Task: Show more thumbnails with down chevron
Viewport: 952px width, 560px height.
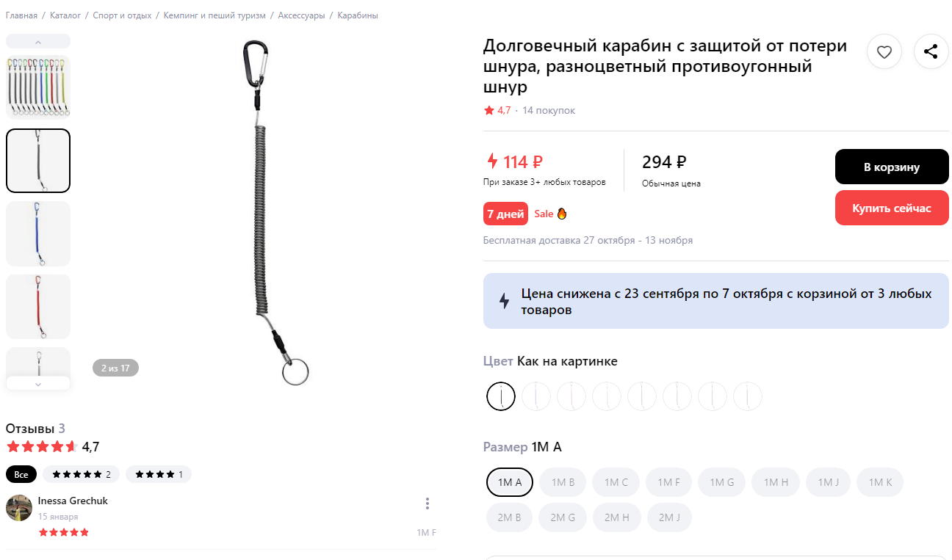Action: tap(38, 383)
